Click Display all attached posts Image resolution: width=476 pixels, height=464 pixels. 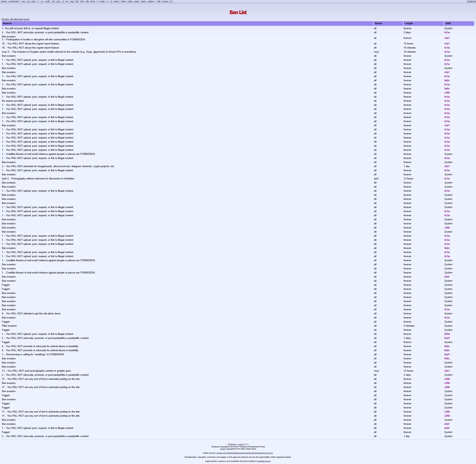click(x=15, y=19)
